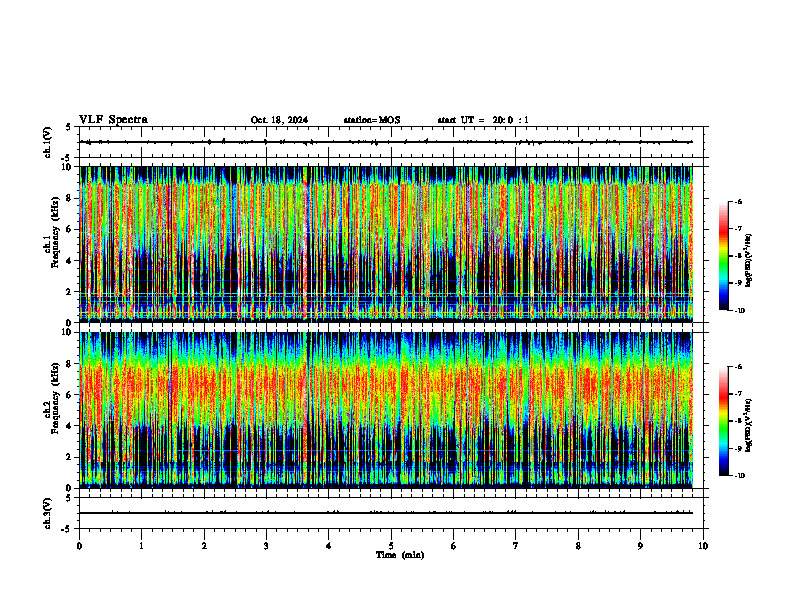792x612 pixels.
Task: Click the ch.1 colorbar log(PSD) label
Action: pyautogui.click(x=749, y=261)
